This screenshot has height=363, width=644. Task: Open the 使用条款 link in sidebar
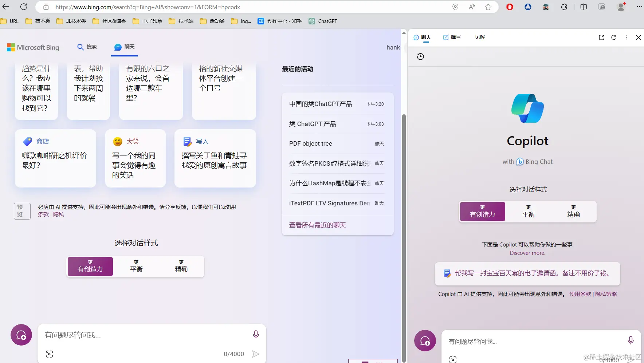pos(580,294)
